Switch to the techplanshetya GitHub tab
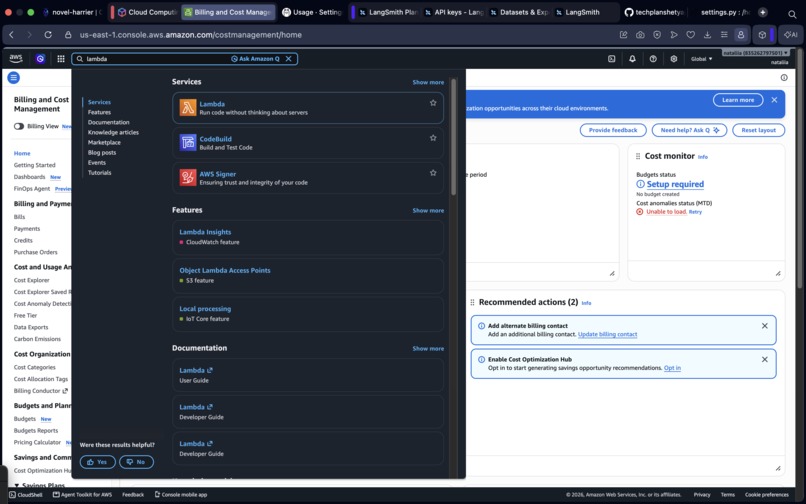Screen dimensions: 806x504 (653, 12)
